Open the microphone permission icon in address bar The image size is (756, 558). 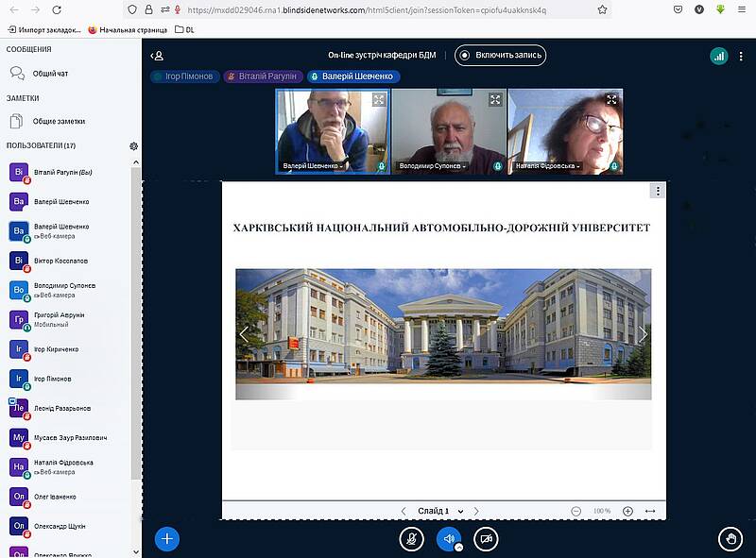click(x=178, y=9)
